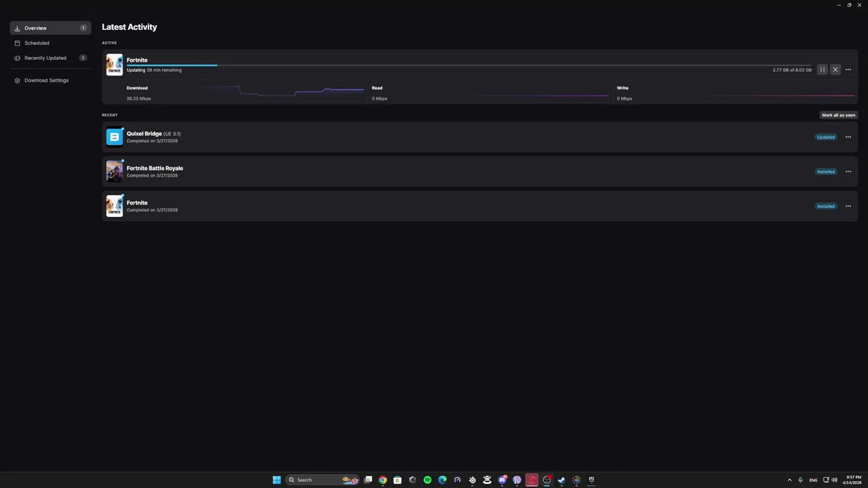The image size is (868, 488).
Task: Open the speedometer app in taskbar
Action: pos(457,480)
